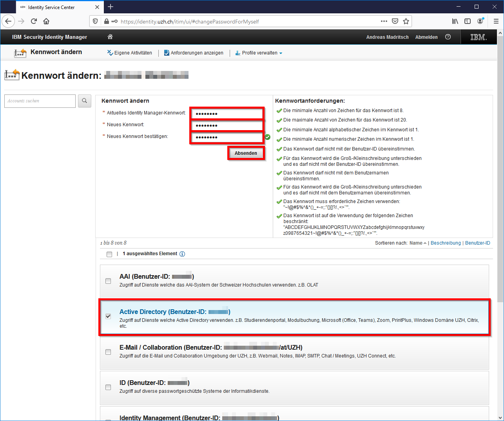The image size is (504, 421).
Task: Tick the E-Mail / Collaboration checkbox
Action: 108,352
